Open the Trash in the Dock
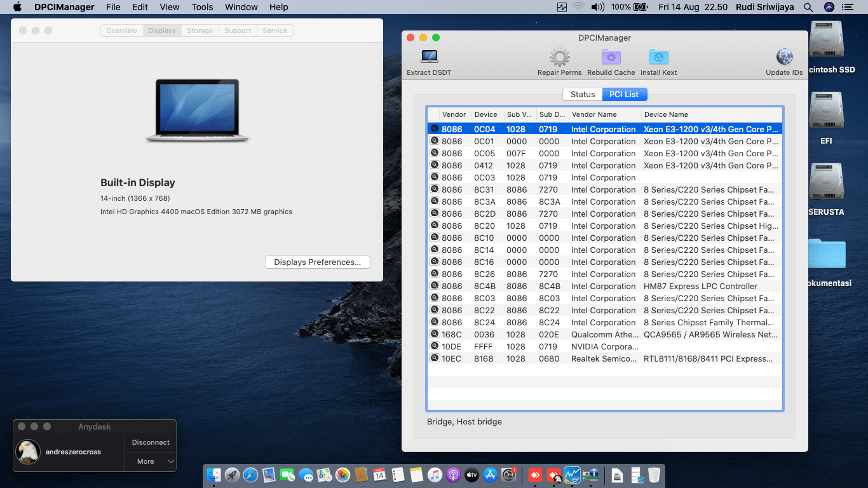 click(654, 475)
